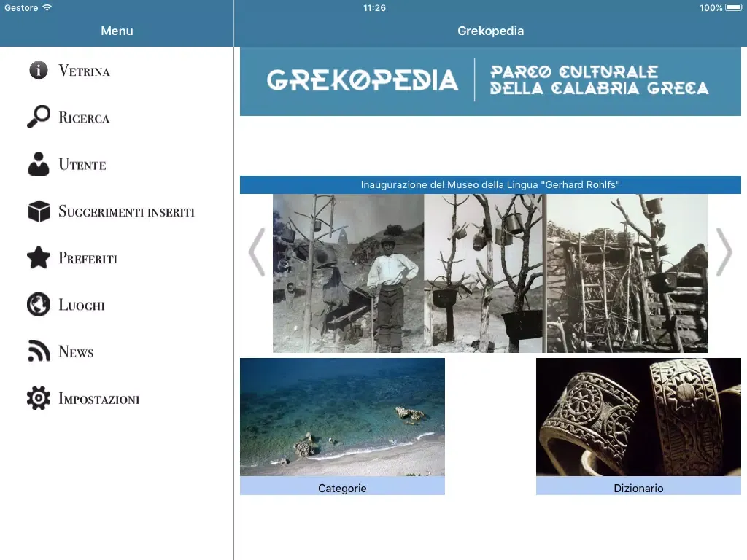Screen dimensions: 747x560
Task: Go to previous carousel slide
Action: tap(257, 252)
